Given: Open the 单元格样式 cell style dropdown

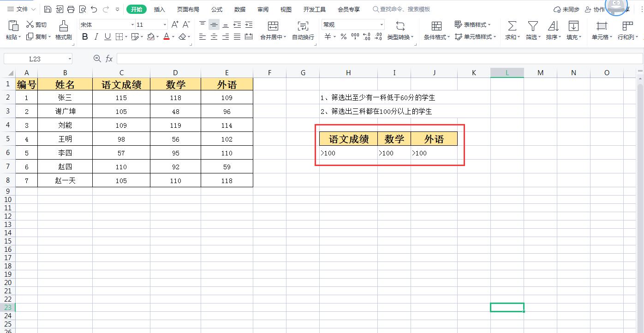Looking at the screenshot, I should (x=476, y=37).
